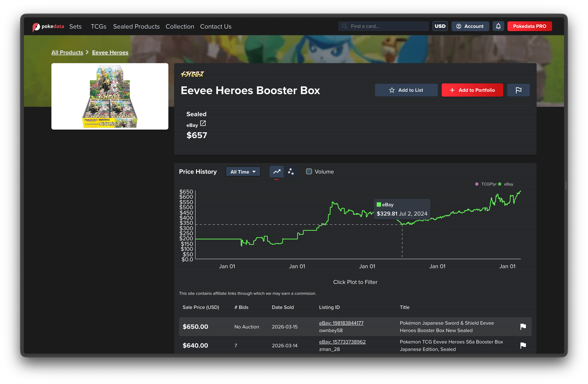This screenshot has width=588, height=384.
Task: Switch to scatter plot view
Action: [291, 172]
